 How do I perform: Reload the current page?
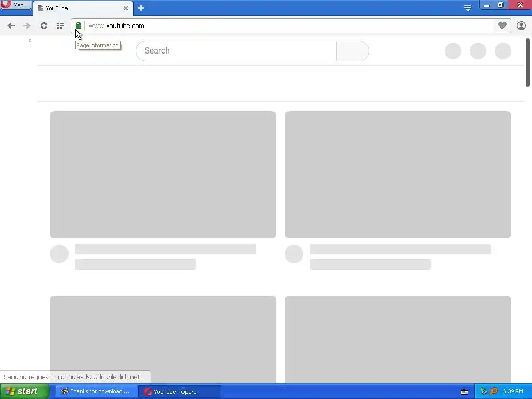(44, 26)
